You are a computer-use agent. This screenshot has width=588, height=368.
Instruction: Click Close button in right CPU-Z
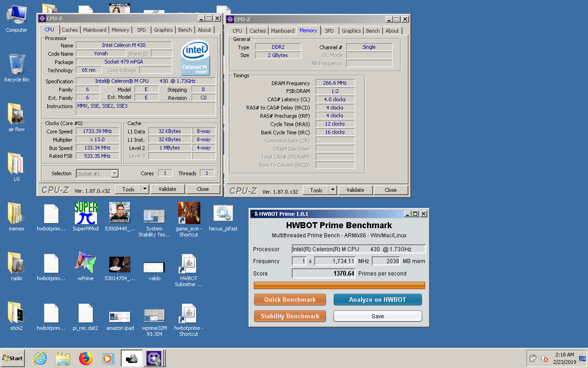coord(390,190)
